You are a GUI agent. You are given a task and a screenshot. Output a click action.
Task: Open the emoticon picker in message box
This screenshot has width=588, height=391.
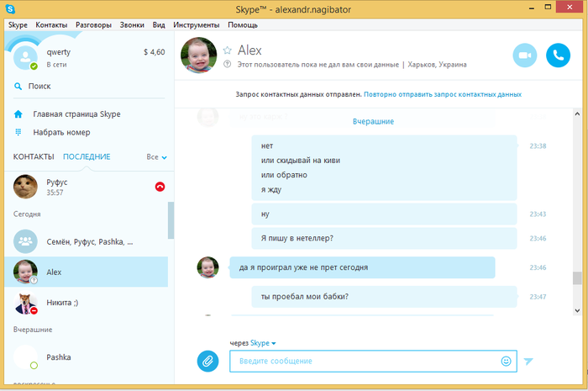[x=506, y=361]
